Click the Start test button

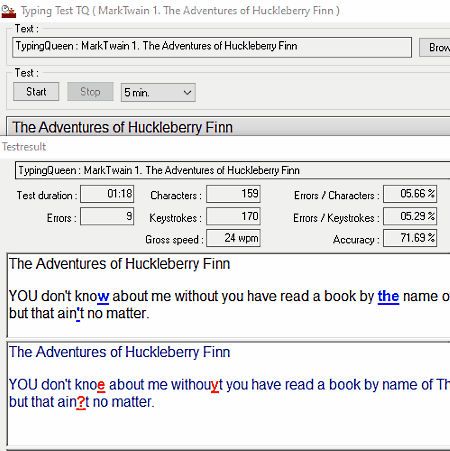click(36, 92)
